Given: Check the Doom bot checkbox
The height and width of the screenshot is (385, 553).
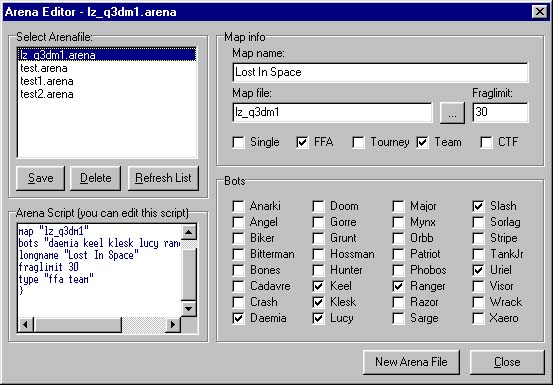Looking at the screenshot, I should [x=318, y=206].
